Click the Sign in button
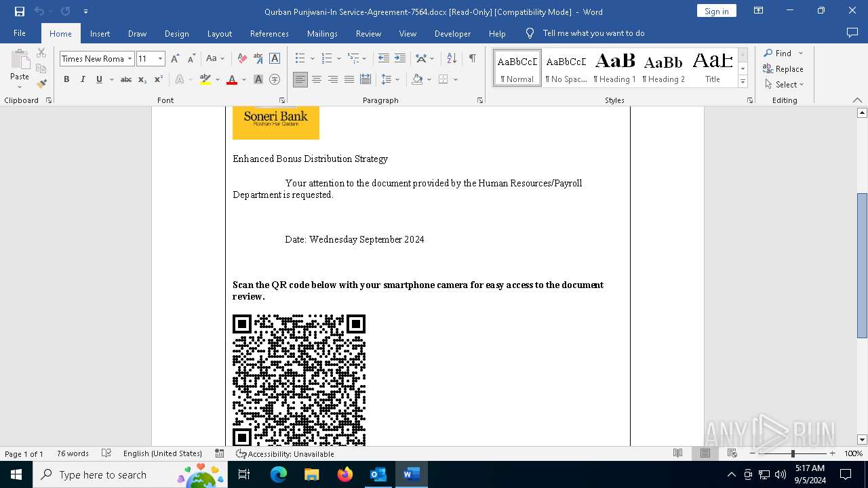The height and width of the screenshot is (488, 868). coord(716,11)
